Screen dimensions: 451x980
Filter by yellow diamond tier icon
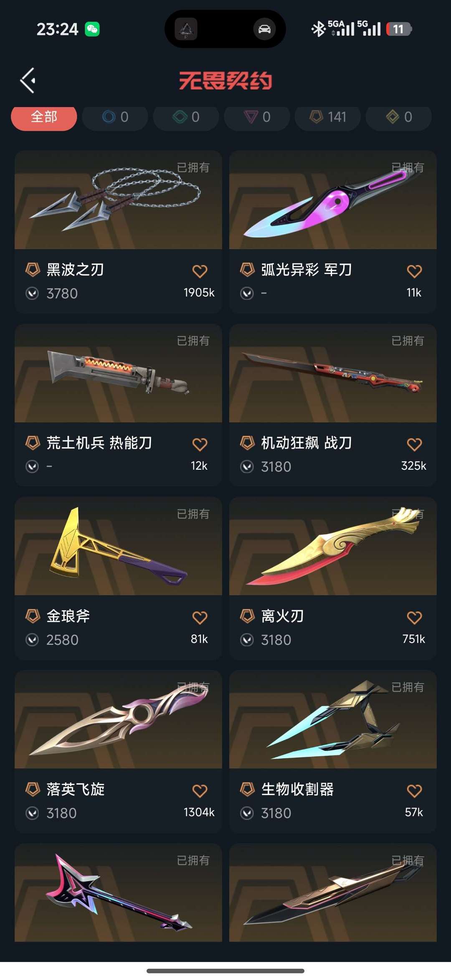tap(399, 117)
